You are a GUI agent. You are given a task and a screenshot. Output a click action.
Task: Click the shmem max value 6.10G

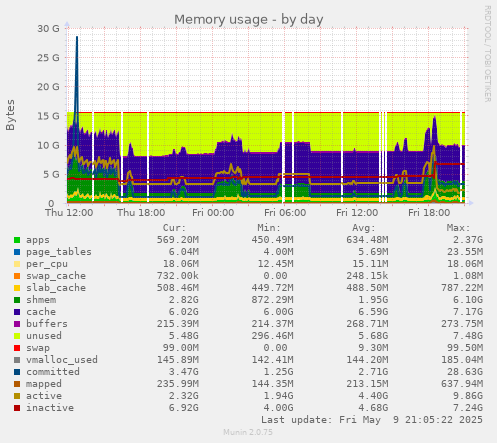(x=468, y=300)
